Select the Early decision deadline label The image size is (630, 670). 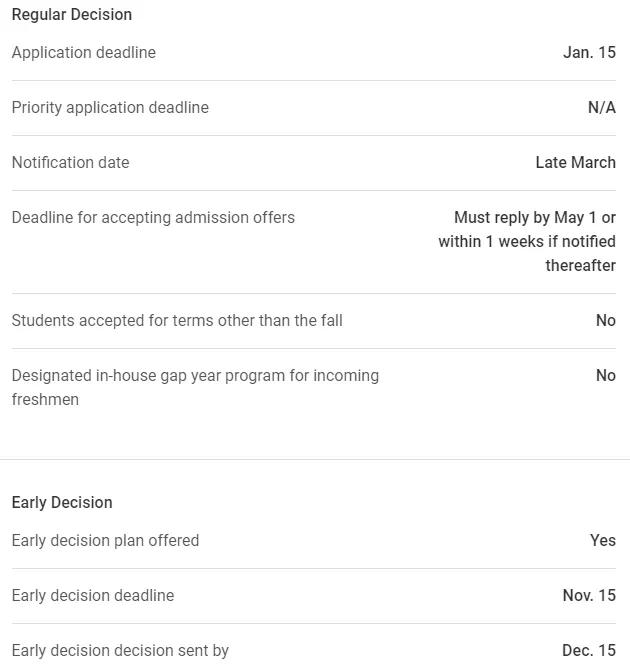(93, 596)
